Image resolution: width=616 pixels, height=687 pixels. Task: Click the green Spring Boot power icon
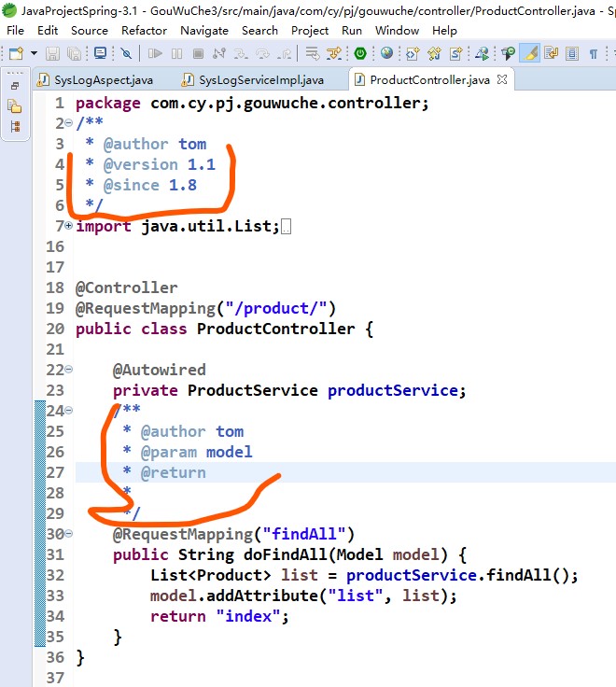click(x=360, y=53)
